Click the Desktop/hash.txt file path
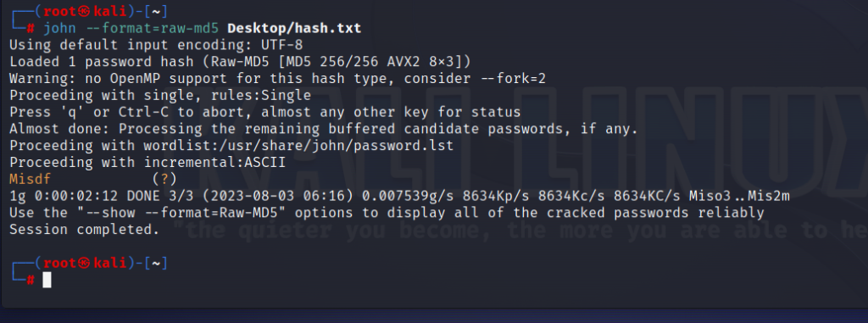 point(294,28)
